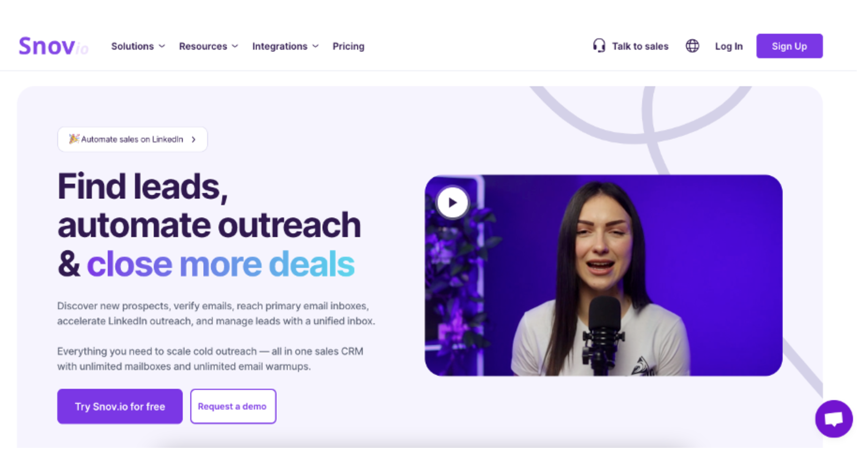Screen dimensions: 868x461
Task: Click Request a demo button
Action: 233,406
